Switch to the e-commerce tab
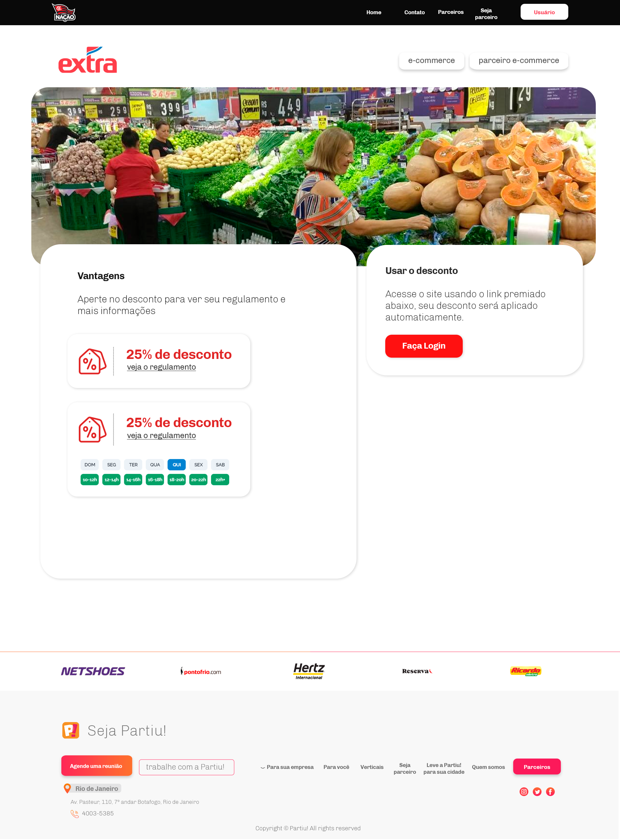Viewport: 620px width, 840px height. point(431,60)
